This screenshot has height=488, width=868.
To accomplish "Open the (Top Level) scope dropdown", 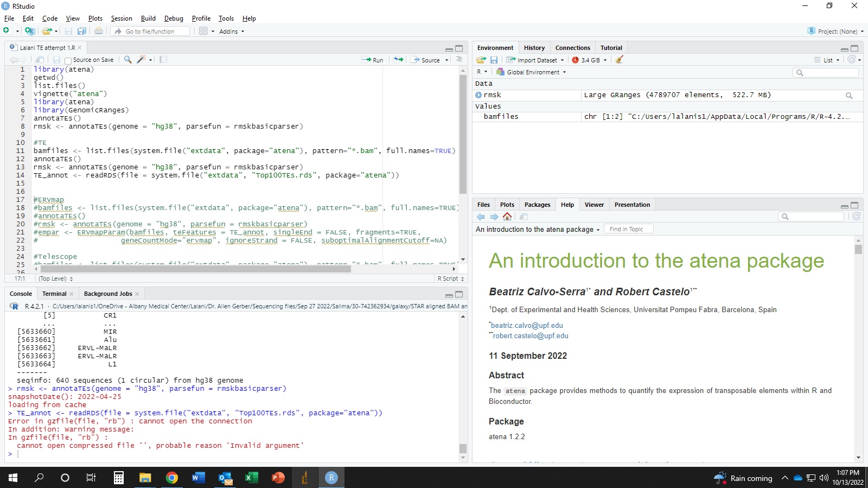I will (55, 278).
